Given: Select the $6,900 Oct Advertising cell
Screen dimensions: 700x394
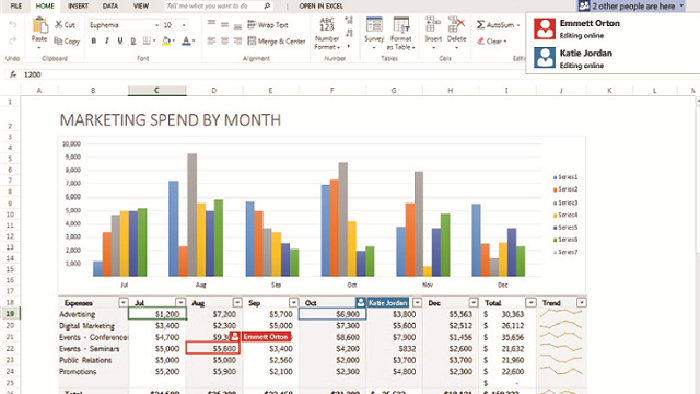Looking at the screenshot, I should click(x=333, y=314).
